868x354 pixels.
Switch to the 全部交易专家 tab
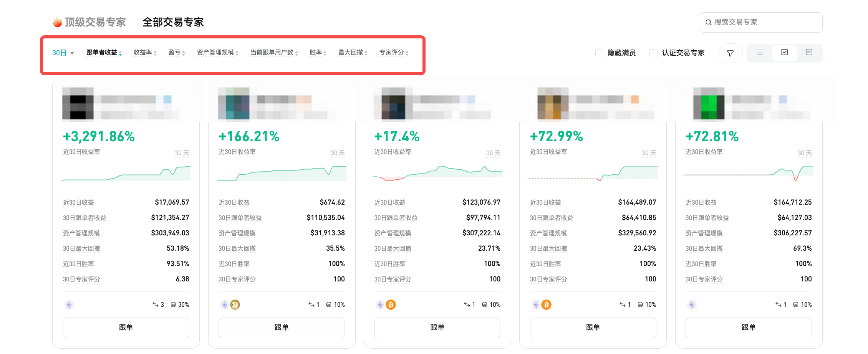tap(173, 22)
